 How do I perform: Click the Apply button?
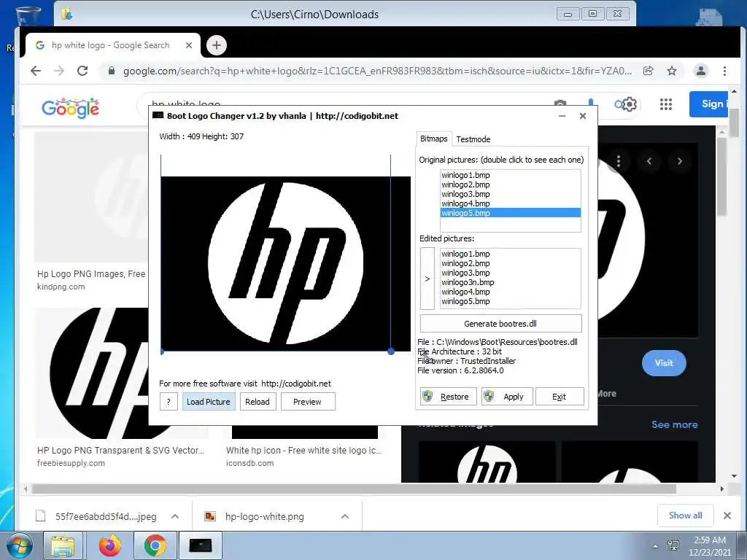506,397
